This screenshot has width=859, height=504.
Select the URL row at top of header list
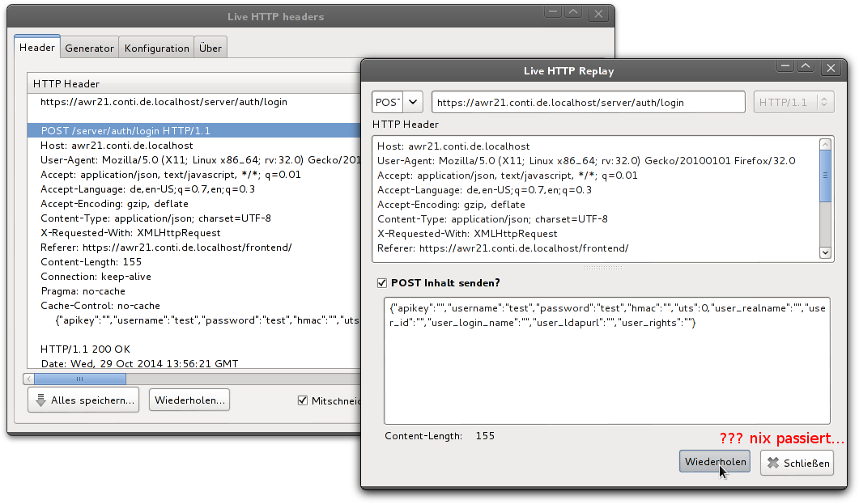click(194, 102)
